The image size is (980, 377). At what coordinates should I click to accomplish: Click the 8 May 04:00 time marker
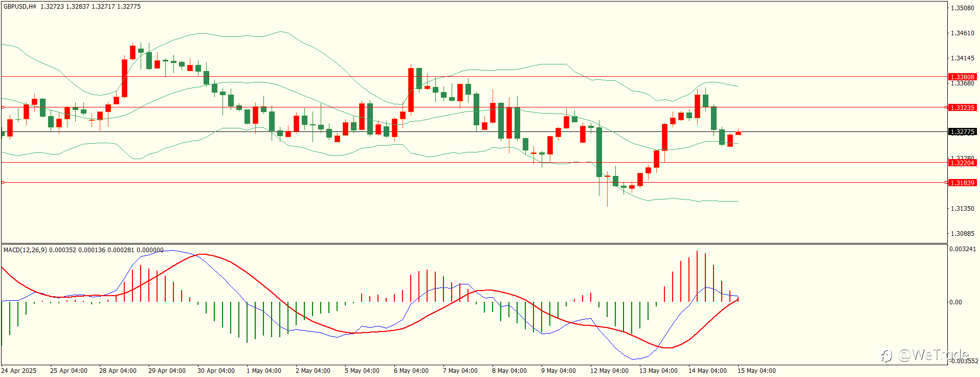pos(509,371)
